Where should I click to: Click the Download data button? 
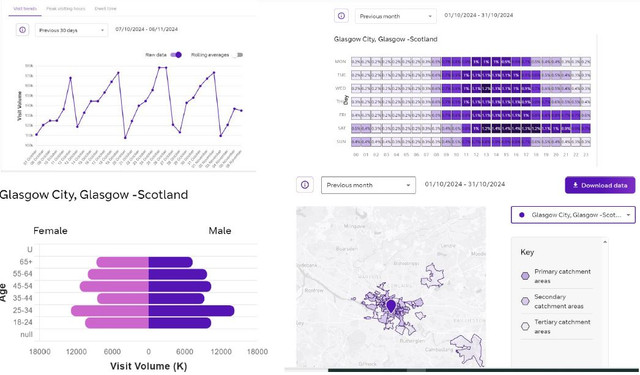pyautogui.click(x=600, y=185)
